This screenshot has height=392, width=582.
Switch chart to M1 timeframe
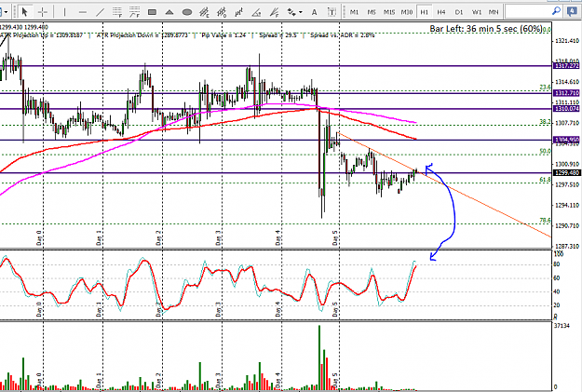tap(354, 12)
